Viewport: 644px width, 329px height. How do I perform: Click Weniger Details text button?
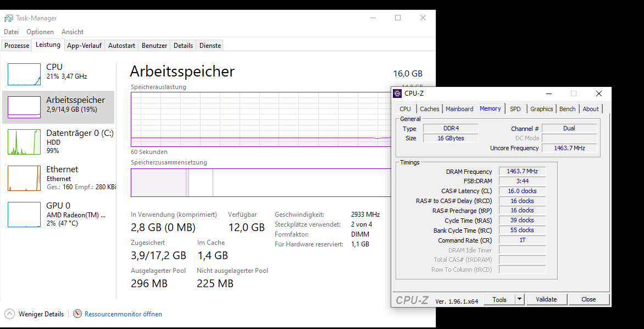coord(41,314)
